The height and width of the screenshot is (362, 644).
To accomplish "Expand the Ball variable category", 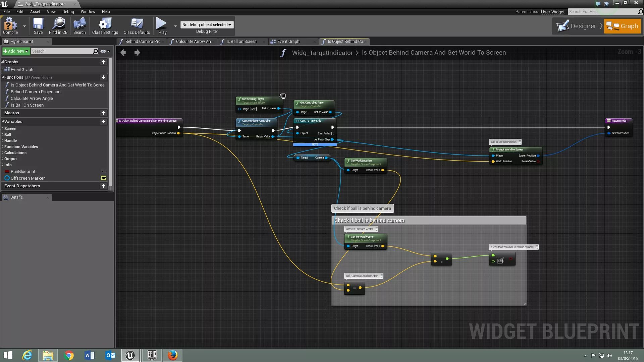I will coord(3,134).
